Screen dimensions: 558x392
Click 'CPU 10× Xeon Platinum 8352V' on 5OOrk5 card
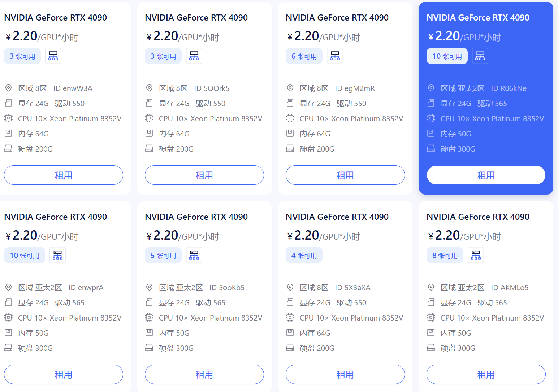(x=211, y=119)
